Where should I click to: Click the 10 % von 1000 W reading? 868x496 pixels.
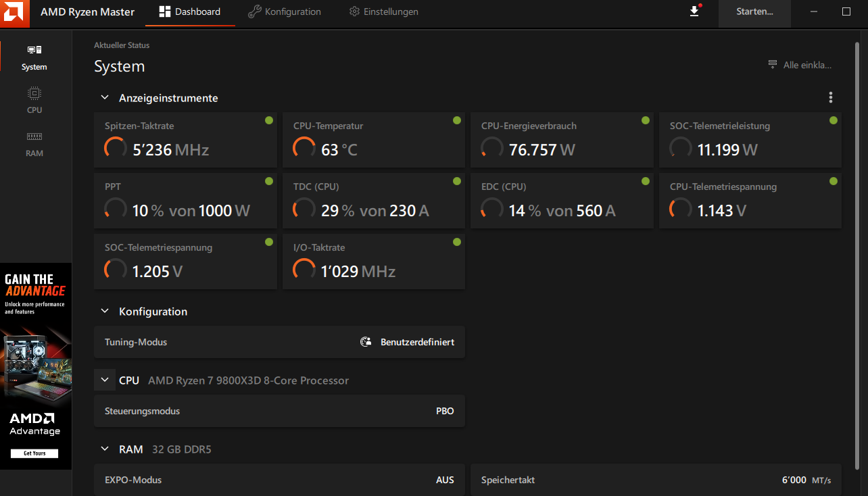click(191, 210)
